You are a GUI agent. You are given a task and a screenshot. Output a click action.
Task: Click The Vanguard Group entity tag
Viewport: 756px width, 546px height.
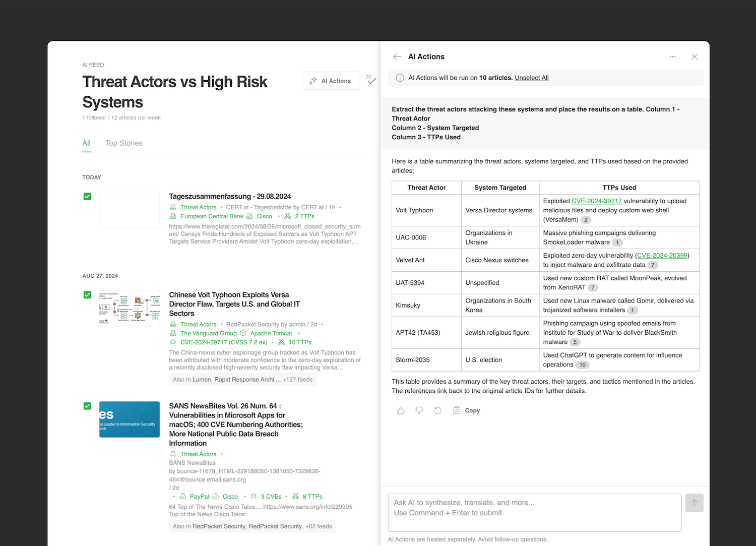coord(208,333)
